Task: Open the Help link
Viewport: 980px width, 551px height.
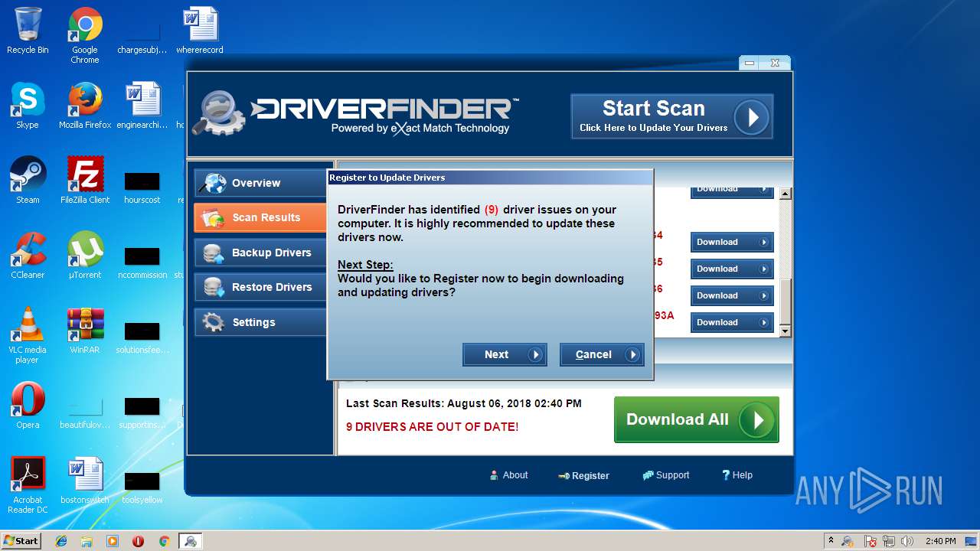Action: tap(737, 475)
